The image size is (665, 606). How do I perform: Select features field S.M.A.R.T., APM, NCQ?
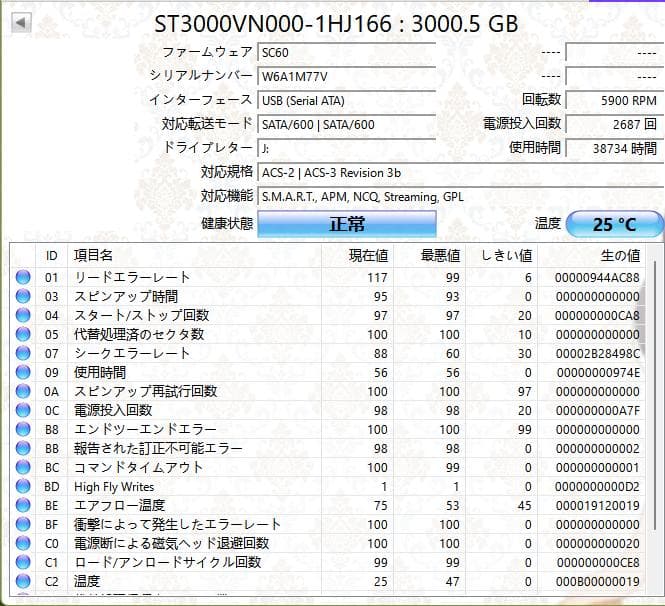[x=461, y=197]
